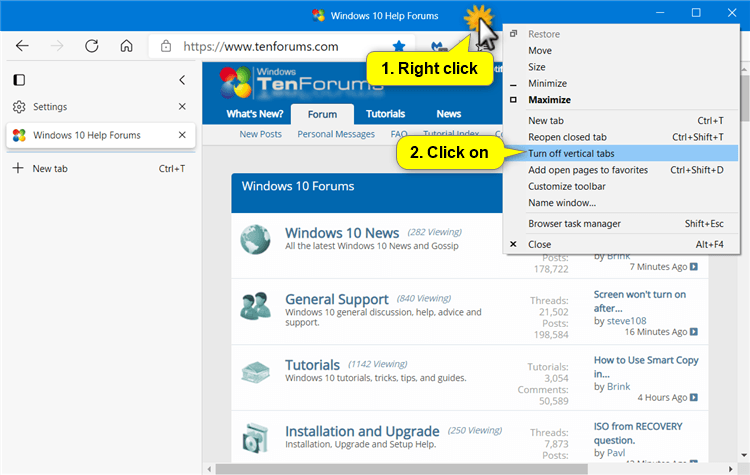The height and width of the screenshot is (475, 750).
Task: Choose Move in the context menu
Action: tap(620, 51)
